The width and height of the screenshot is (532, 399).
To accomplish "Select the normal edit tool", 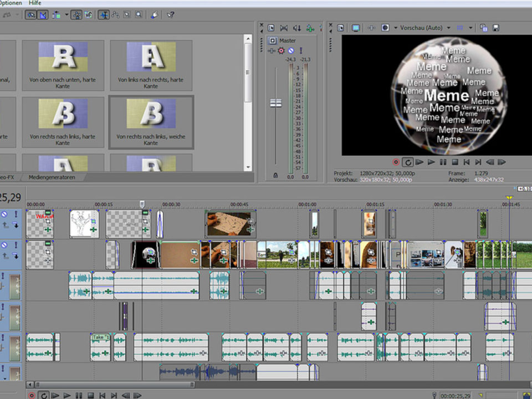I will coord(104,14).
